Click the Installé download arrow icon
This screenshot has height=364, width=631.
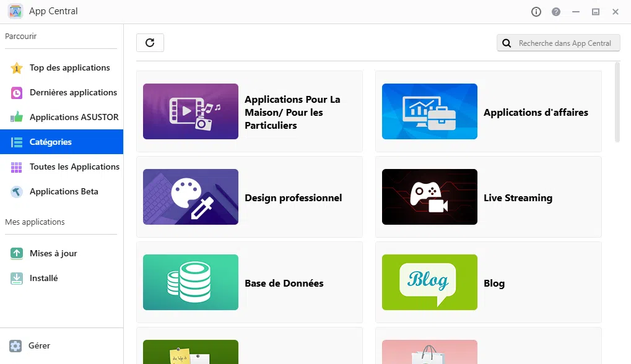tap(17, 279)
